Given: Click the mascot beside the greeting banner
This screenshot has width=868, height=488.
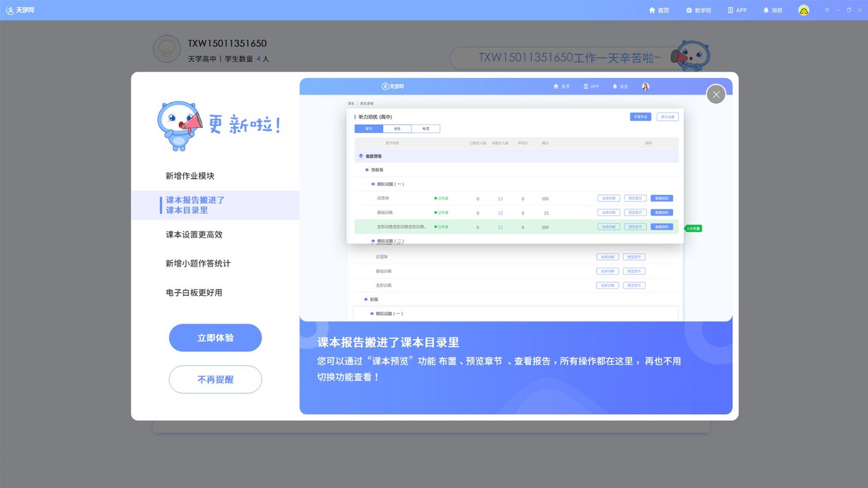Looking at the screenshot, I should pos(692,55).
